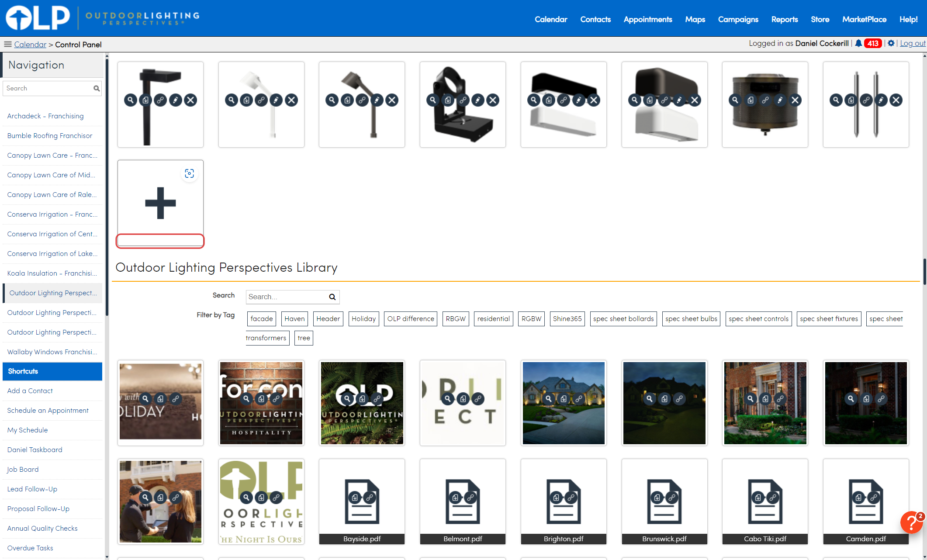Screen dimensions: 927x560
Task: Open the Brunswick.pdf thumbnail
Action: [664, 501]
